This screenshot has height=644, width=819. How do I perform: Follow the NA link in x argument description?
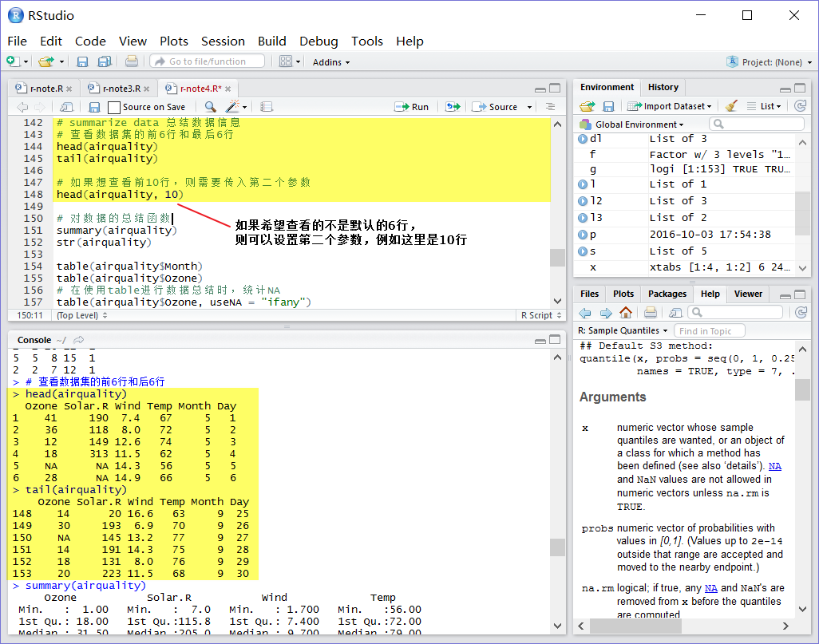click(x=775, y=466)
